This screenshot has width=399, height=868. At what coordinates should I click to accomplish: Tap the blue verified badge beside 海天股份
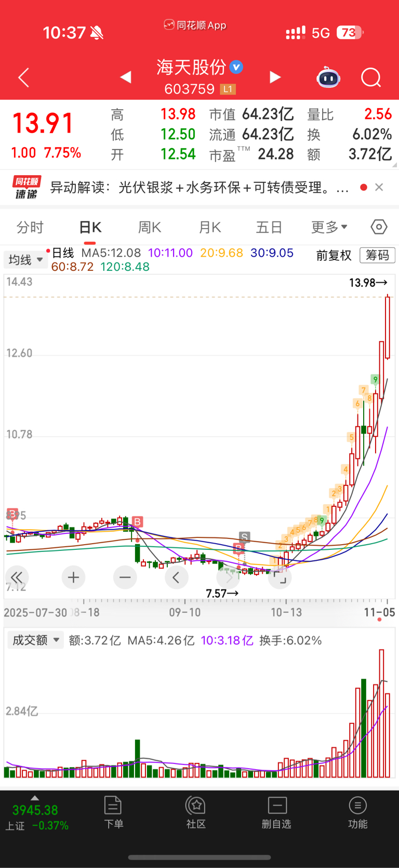[x=236, y=67]
